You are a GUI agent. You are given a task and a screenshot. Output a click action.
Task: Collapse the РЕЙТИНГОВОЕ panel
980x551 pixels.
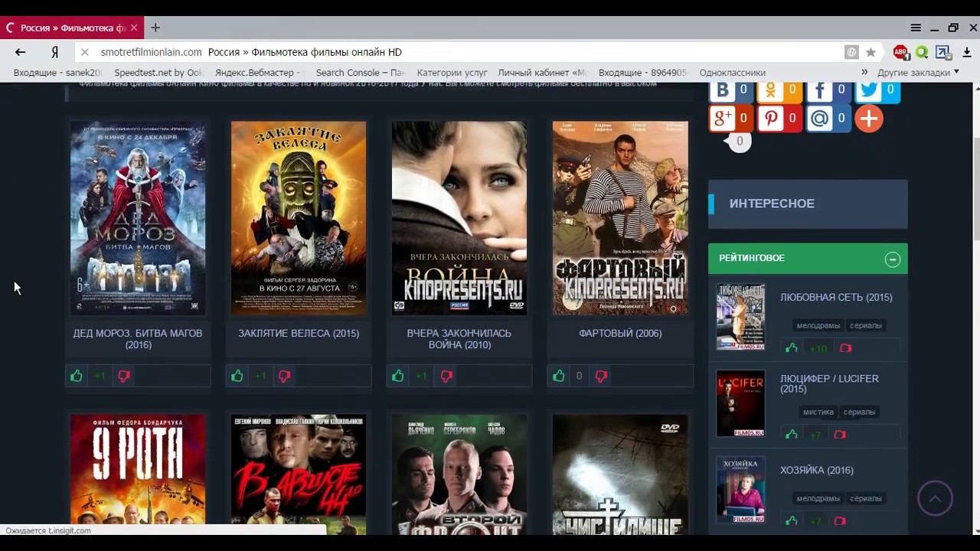pos(892,259)
